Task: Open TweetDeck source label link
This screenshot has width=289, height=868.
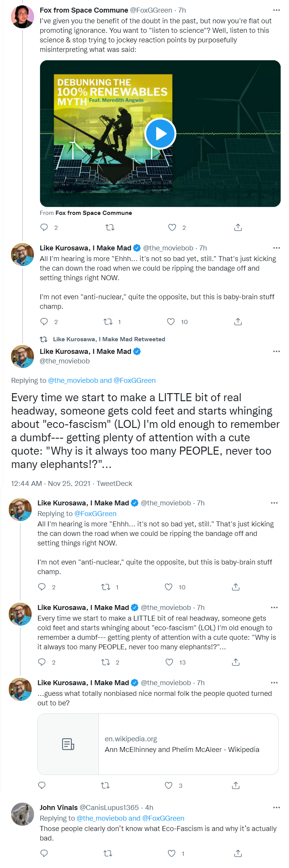Action: [x=114, y=484]
